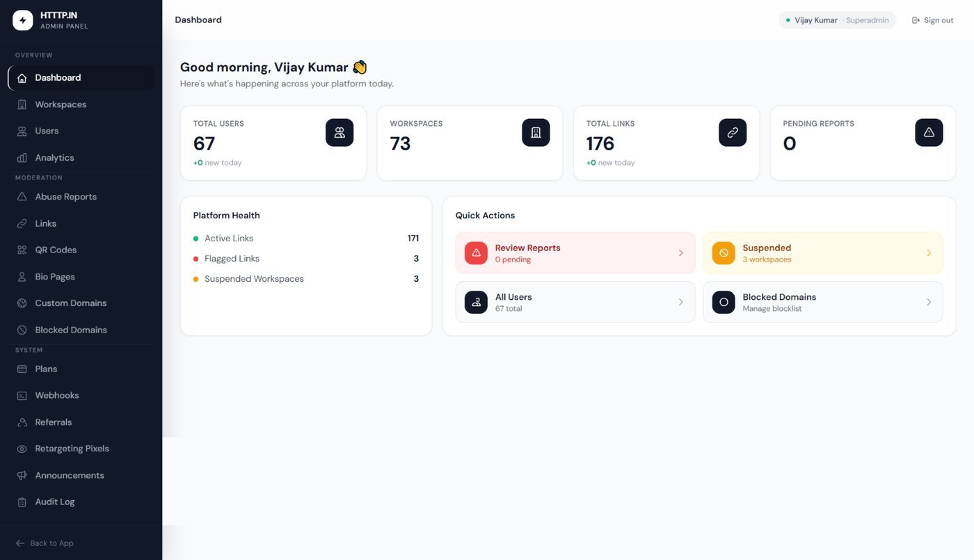
Task: Click the Plans card icon in sidebar
Action: [x=22, y=369]
